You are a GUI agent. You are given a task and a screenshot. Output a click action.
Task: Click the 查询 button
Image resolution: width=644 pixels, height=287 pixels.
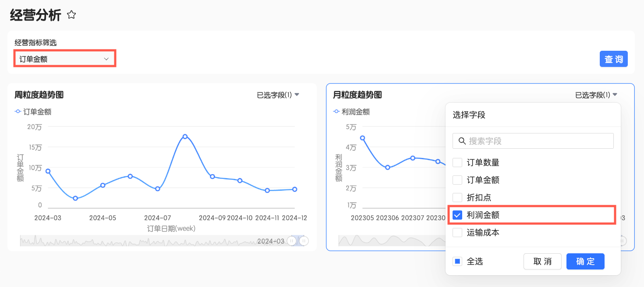click(x=613, y=59)
